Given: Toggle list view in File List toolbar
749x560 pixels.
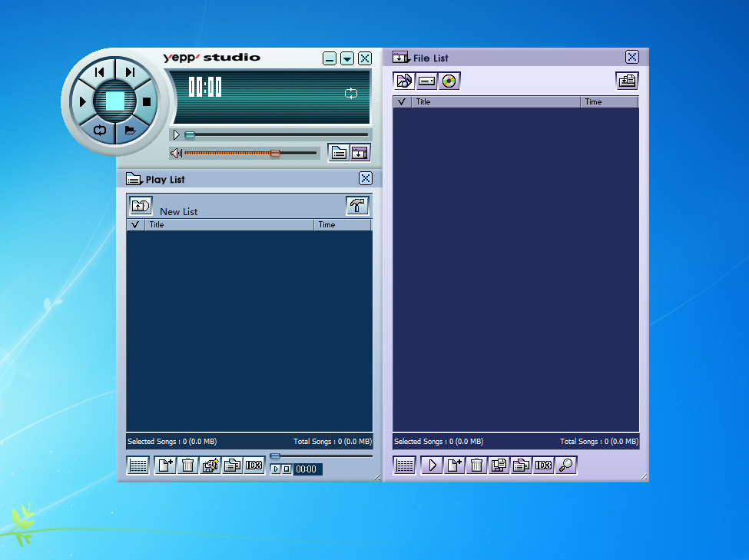Looking at the screenshot, I should [x=405, y=466].
